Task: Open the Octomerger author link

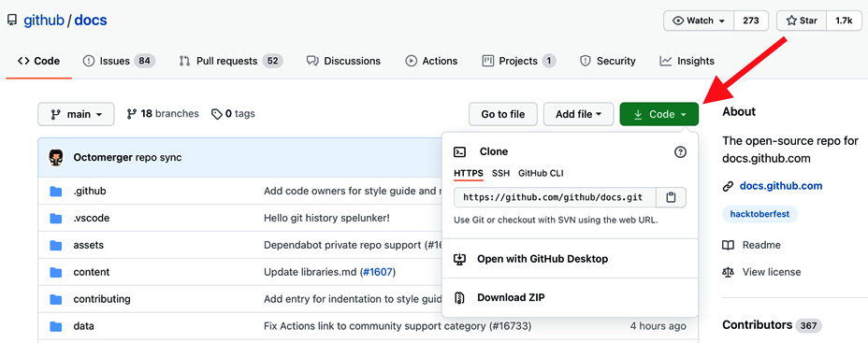Action: tap(103, 158)
